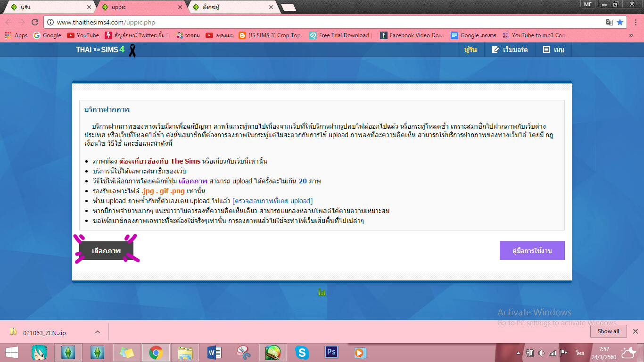
Task: Open the Windows Start button
Action: 12,352
